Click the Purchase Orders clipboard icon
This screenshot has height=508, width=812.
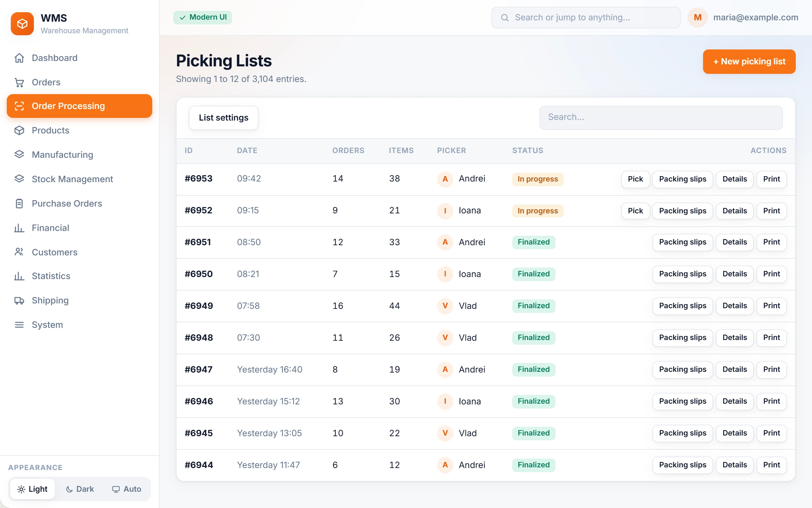click(19, 204)
